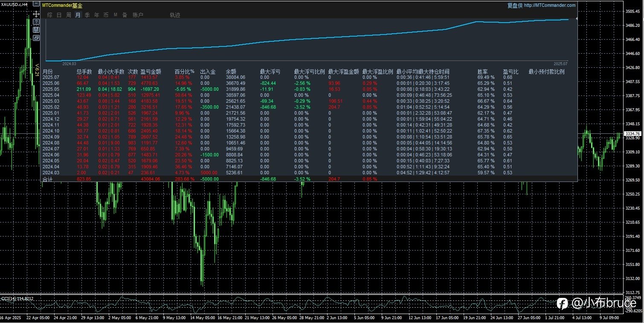Click the -824.44 floating loss value
This screenshot has height=323, width=644.
point(268,83)
